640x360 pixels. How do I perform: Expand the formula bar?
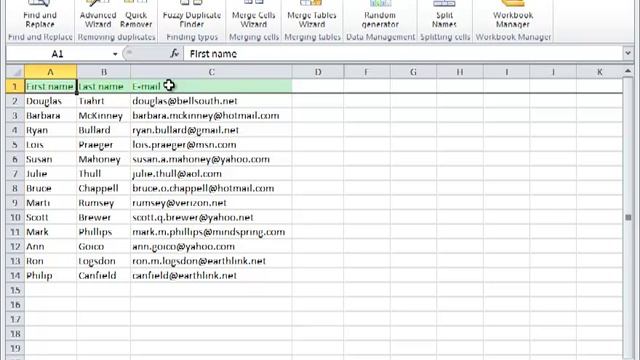(628, 53)
